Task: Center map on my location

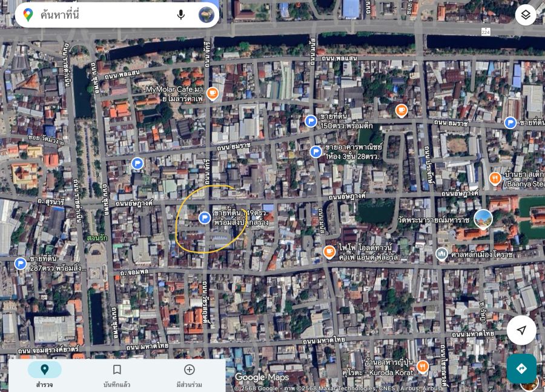Action: click(521, 330)
